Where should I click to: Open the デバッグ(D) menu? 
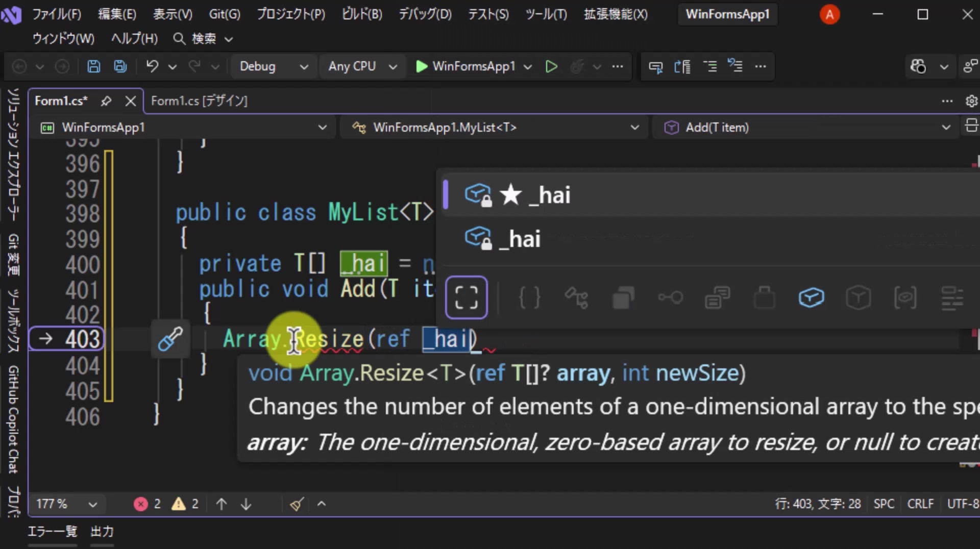click(x=425, y=14)
